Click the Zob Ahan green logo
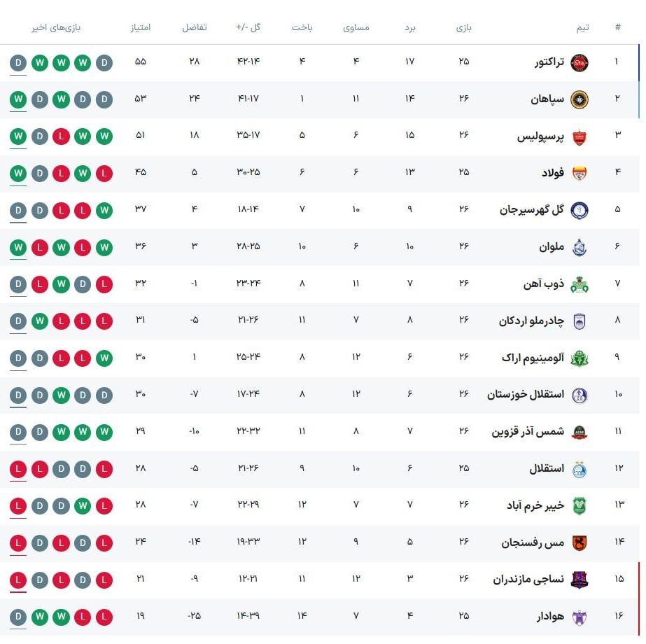Image resolution: width=646 pixels, height=644 pixels. 579,284
